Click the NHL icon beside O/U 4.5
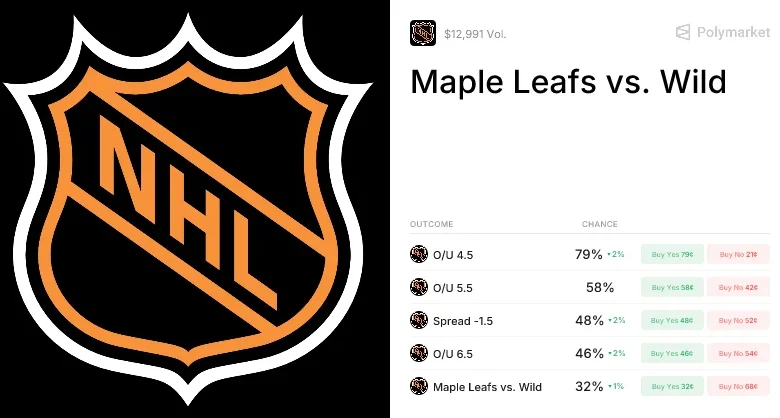 click(x=419, y=254)
